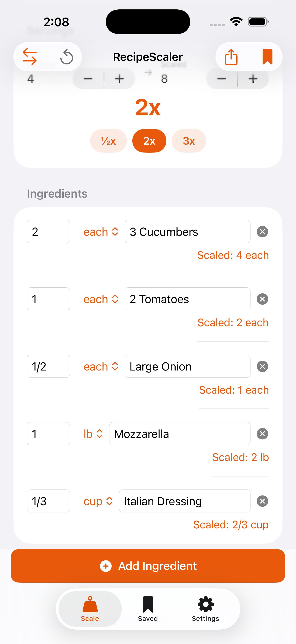The image size is (296, 644).
Task: Tap the swap arrows icon
Action: click(x=30, y=57)
